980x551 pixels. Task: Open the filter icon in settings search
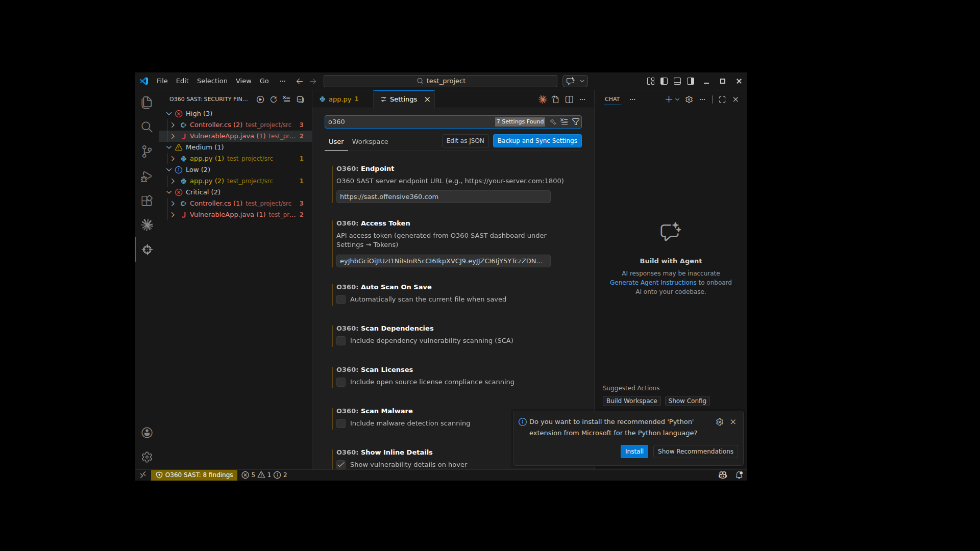coord(575,122)
